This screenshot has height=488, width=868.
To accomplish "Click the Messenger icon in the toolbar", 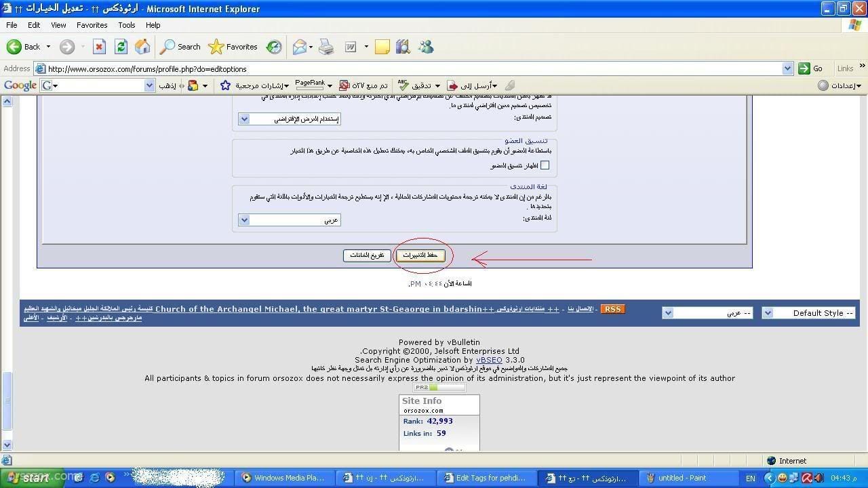I will tap(426, 47).
